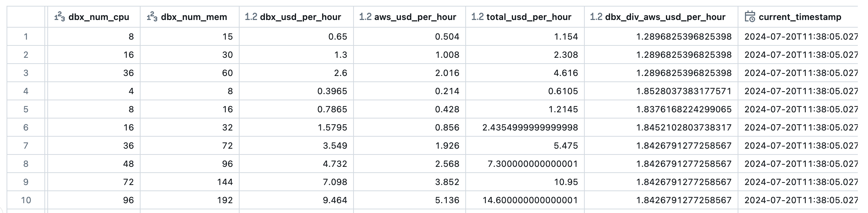Click the dbx_usd_per_hour cell 0.7865
This screenshot has height=213, width=868.
click(x=296, y=109)
